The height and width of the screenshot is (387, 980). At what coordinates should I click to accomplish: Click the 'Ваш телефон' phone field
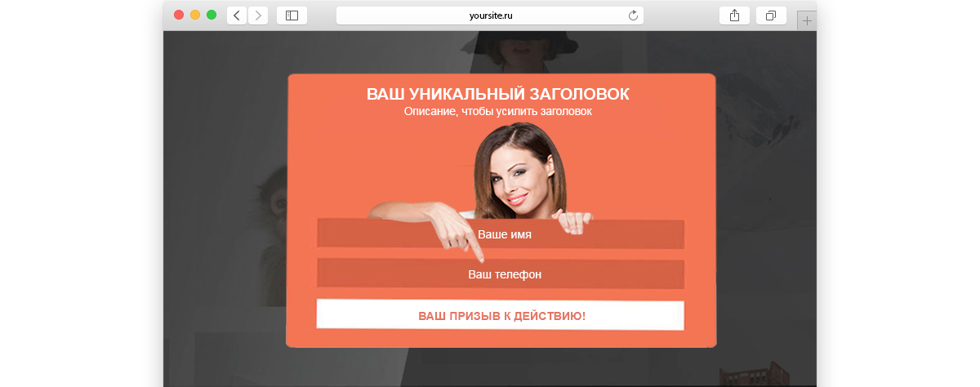[x=501, y=274]
